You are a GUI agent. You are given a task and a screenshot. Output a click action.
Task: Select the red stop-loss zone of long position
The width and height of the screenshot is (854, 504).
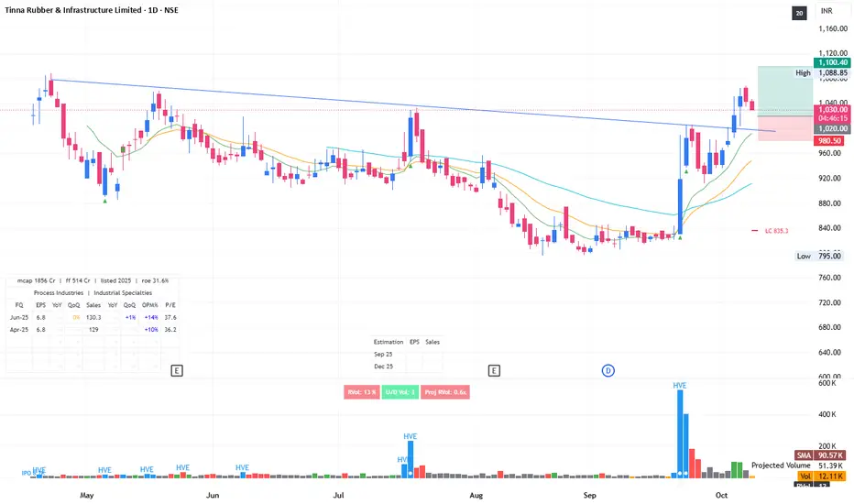(x=785, y=128)
